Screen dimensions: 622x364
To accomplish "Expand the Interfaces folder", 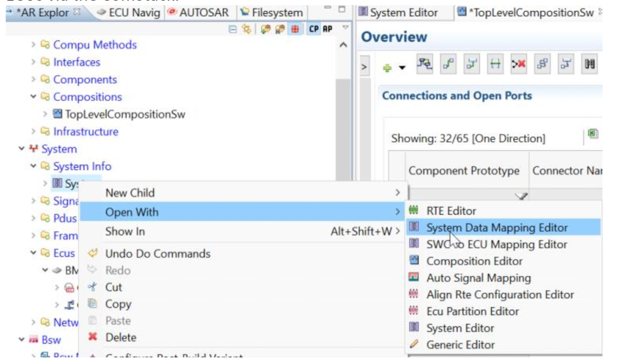I will pyautogui.click(x=33, y=62).
